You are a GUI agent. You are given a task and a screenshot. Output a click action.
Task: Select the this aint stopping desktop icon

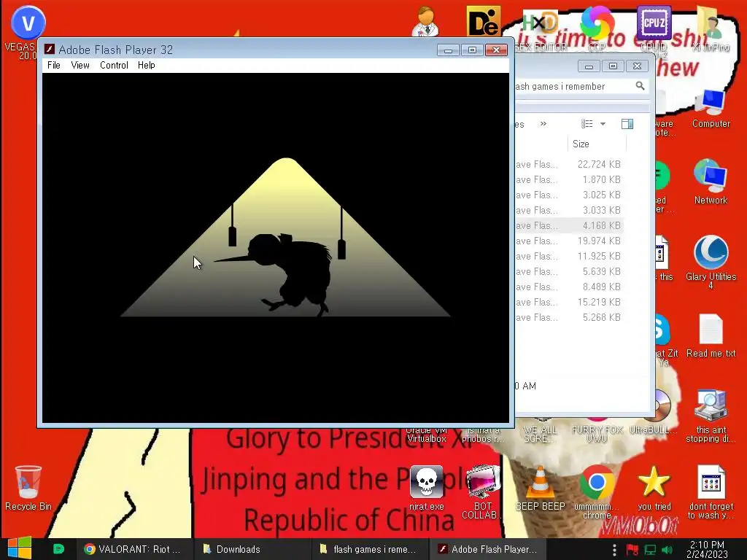tap(711, 415)
